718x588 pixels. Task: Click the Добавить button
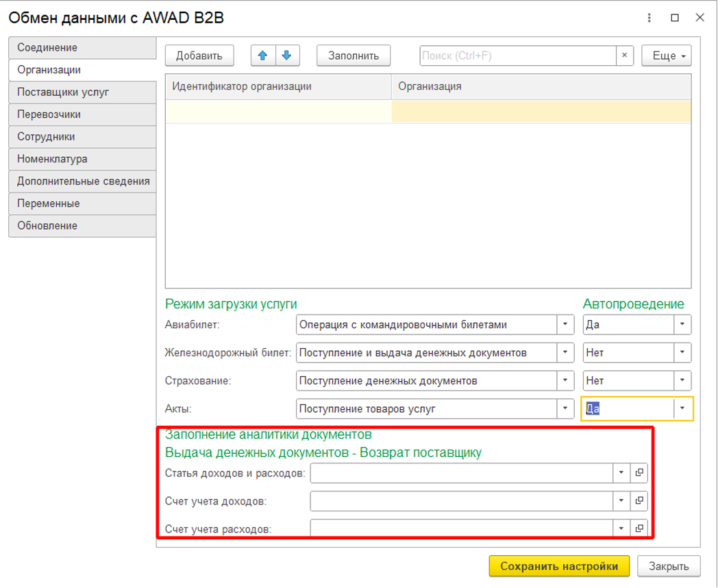199,56
